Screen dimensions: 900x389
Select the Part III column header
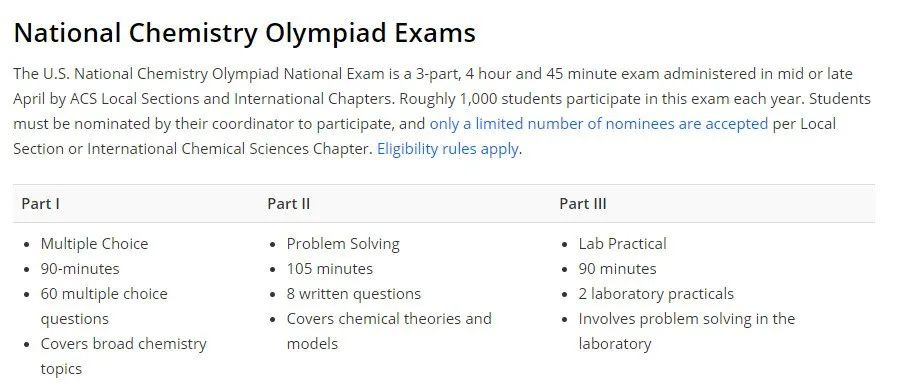pyautogui.click(x=583, y=204)
